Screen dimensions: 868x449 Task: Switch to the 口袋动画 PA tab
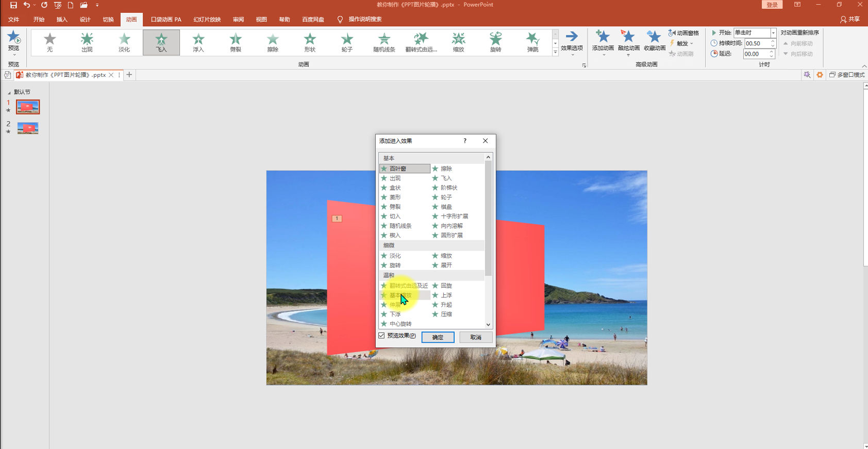[166, 20]
